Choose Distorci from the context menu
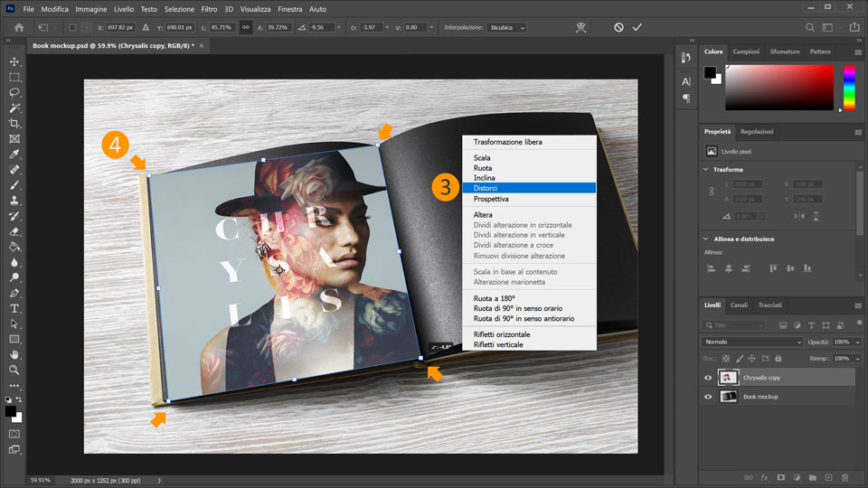 (529, 188)
